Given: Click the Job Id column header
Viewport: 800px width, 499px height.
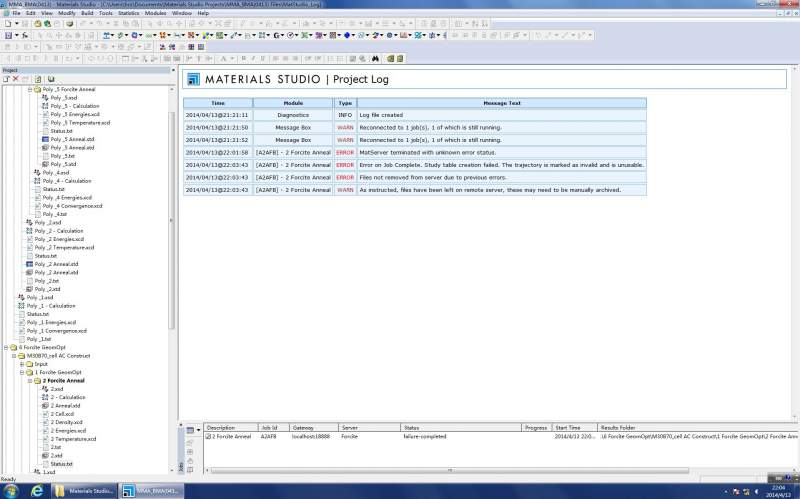Looking at the screenshot, I should 273,428.
